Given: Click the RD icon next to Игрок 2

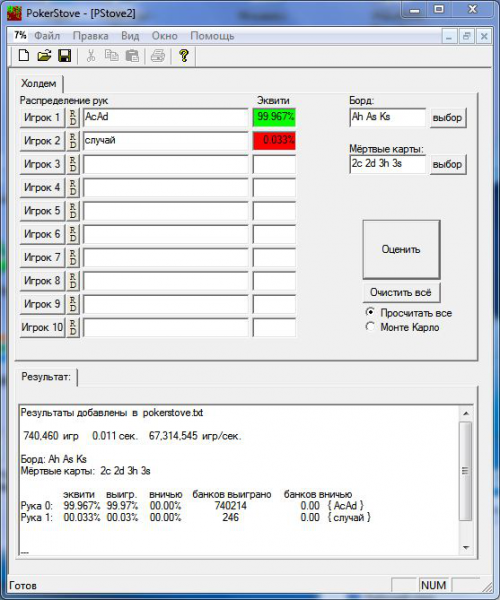Looking at the screenshot, I should pyautogui.click(x=73, y=141).
